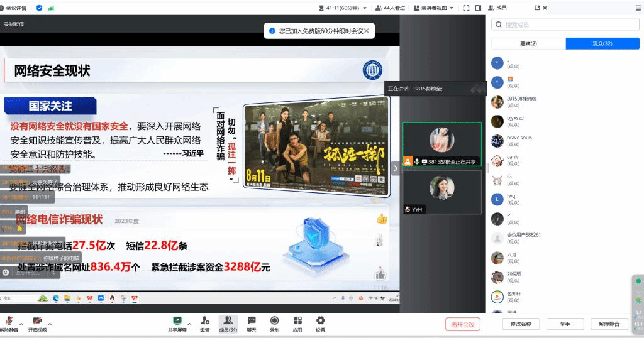Click the thumbs-up reaction on shared screen

(382, 219)
